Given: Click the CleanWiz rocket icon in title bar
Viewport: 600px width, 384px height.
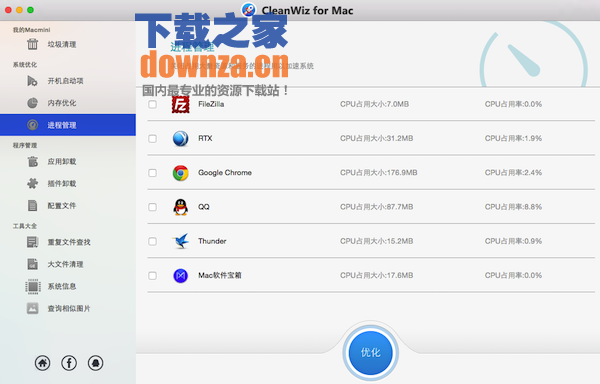Looking at the screenshot, I should [249, 9].
